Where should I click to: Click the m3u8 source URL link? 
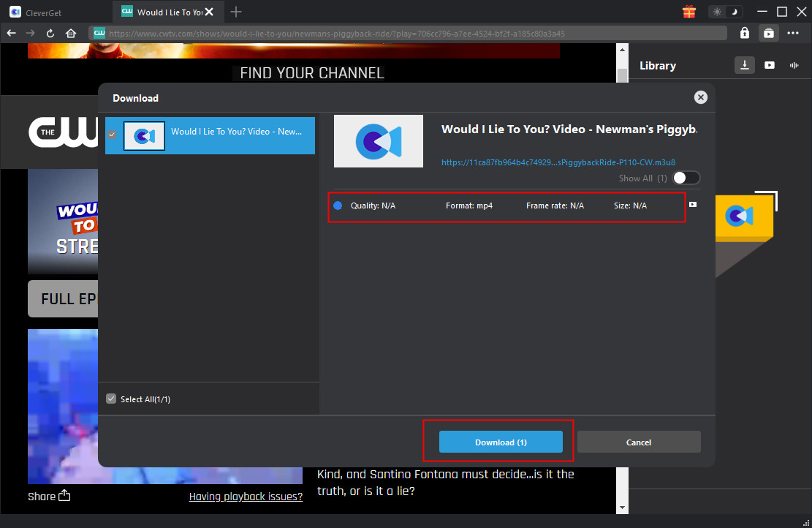558,162
